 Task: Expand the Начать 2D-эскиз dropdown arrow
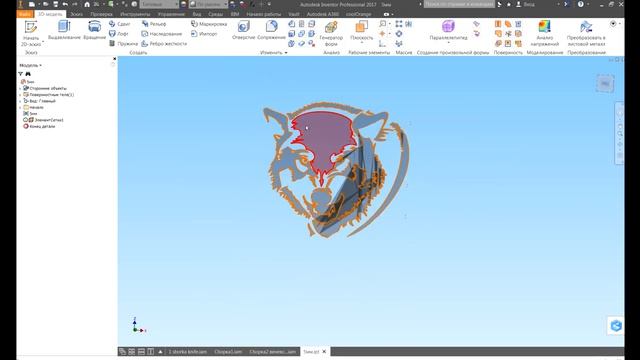tap(43, 42)
